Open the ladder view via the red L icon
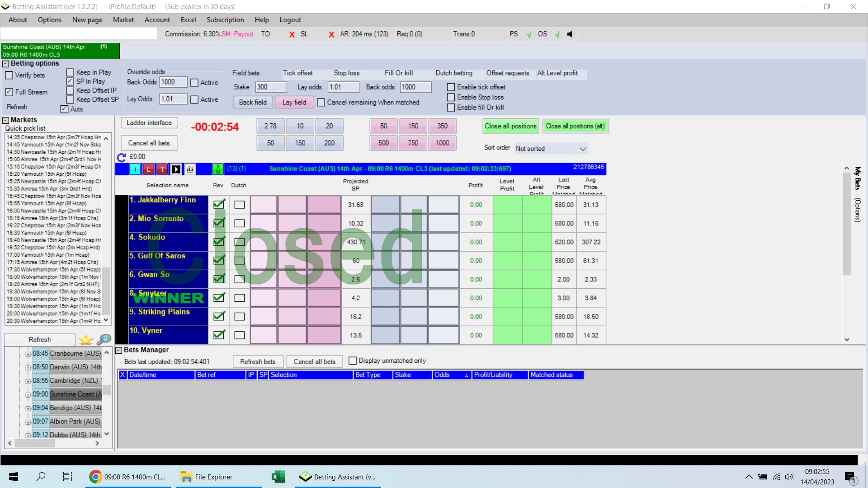 click(x=149, y=169)
